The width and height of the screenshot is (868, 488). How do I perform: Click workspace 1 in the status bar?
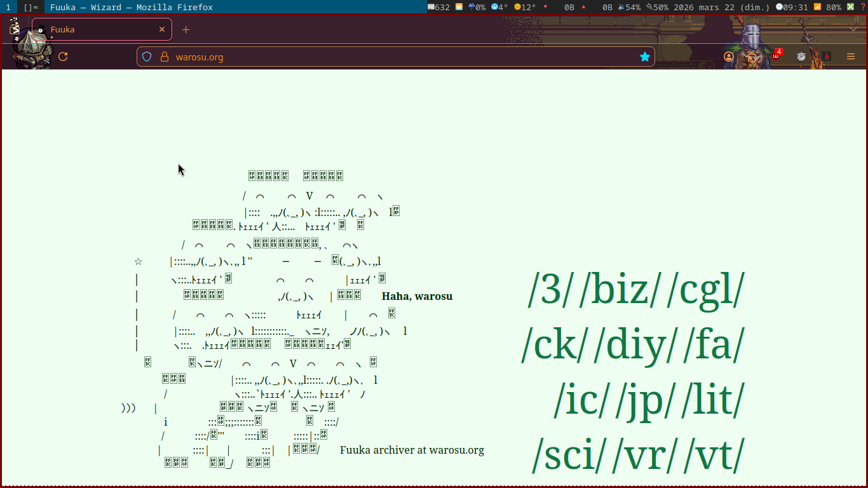click(8, 7)
